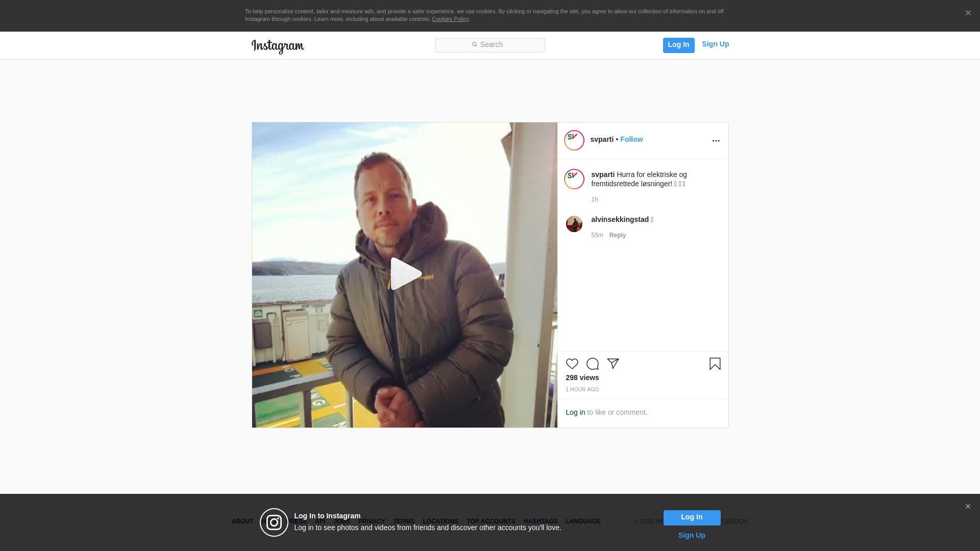Open alvinsekkingstad username link
The height and width of the screenshot is (551, 980).
click(x=620, y=219)
